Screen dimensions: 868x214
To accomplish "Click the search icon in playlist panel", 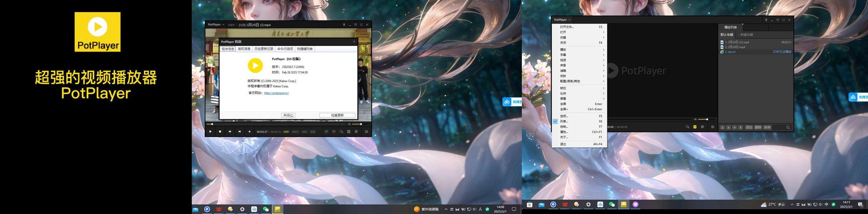I will [788, 127].
